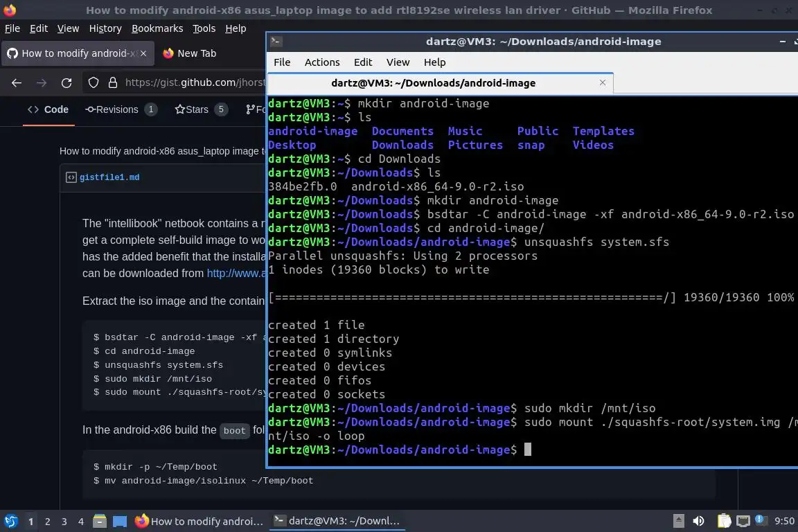Open the terminal Actions menu
Image resolution: width=798 pixels, height=532 pixels.
click(x=322, y=62)
